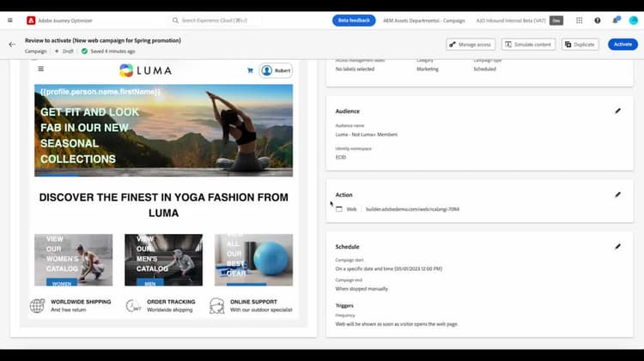Focus the Search Experience Cloud field

215,20
